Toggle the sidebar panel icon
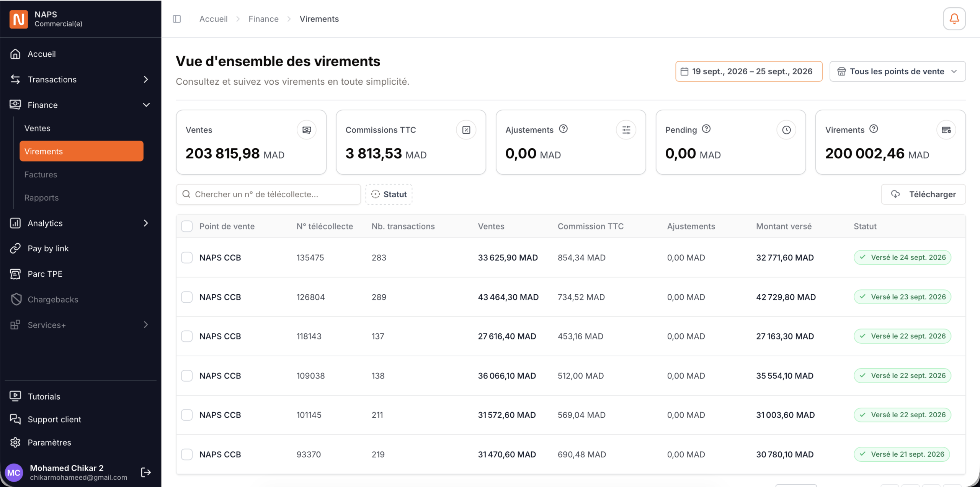Image resolution: width=980 pixels, height=487 pixels. tap(177, 19)
